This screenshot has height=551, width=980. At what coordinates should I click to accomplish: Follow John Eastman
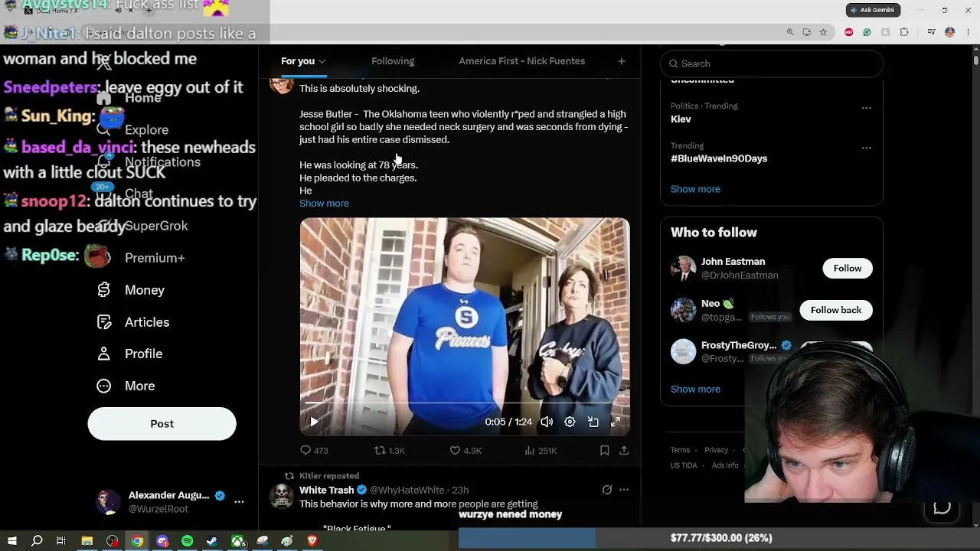tap(848, 268)
